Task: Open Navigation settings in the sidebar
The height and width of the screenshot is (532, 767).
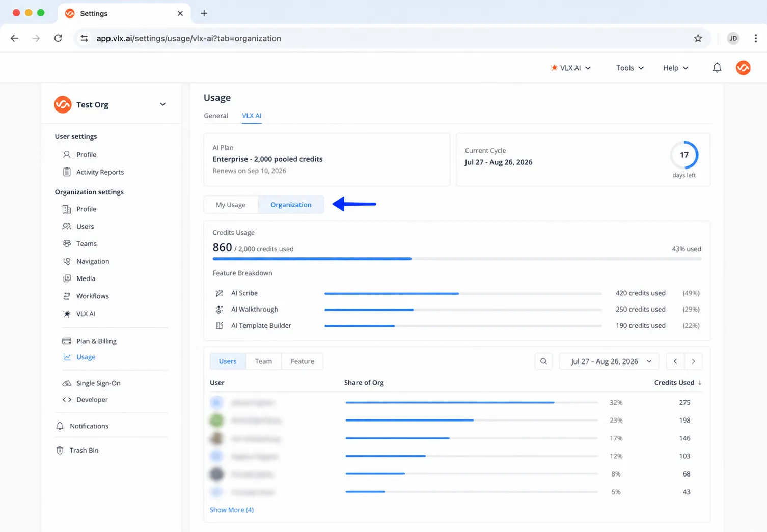Action: (x=86, y=261)
